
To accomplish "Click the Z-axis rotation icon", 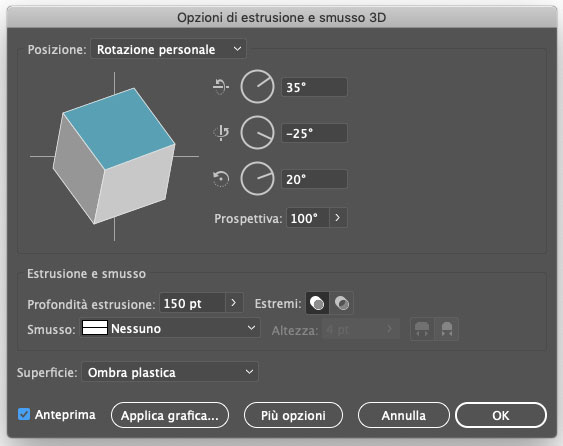I will point(221,179).
